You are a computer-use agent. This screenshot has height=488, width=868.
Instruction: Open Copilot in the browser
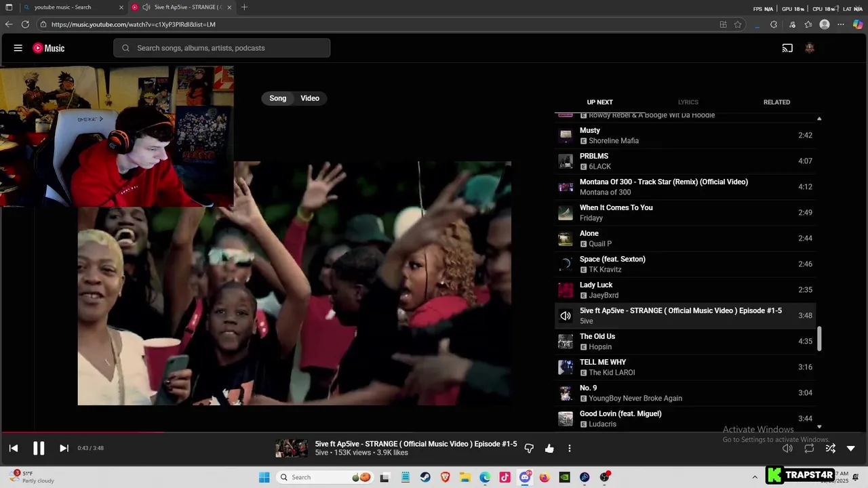pyautogui.click(x=858, y=24)
